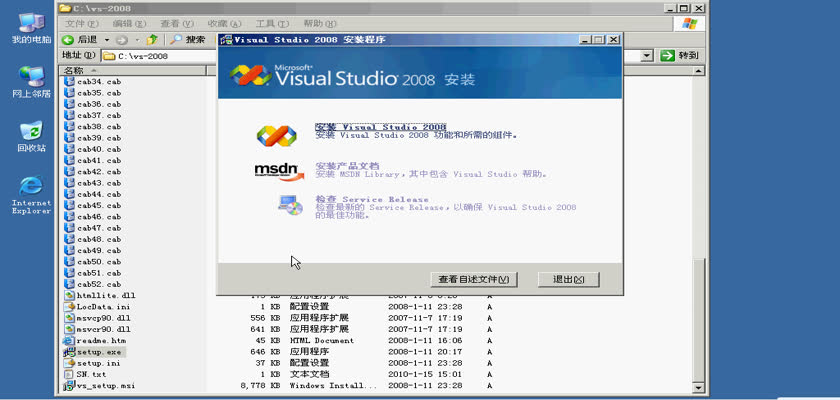Select the cab34.cab file icon

pyautogui.click(x=69, y=81)
